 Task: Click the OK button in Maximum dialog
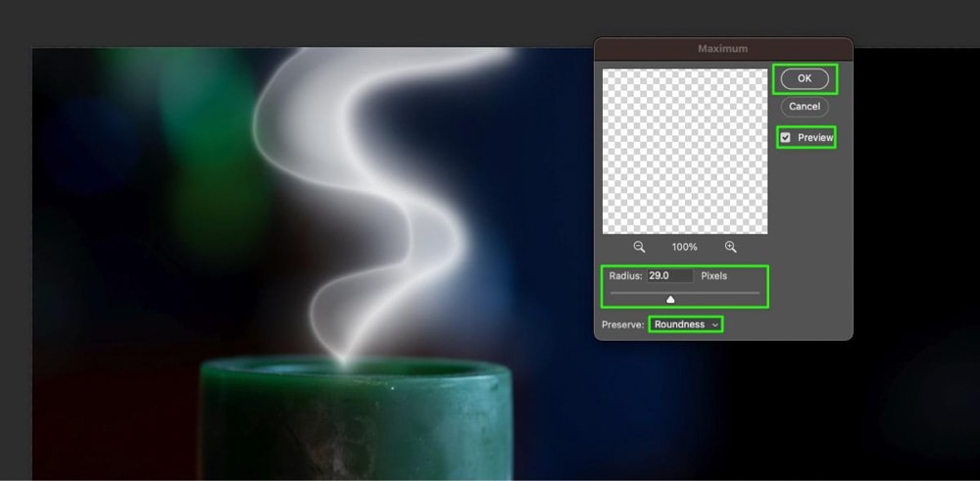point(805,78)
